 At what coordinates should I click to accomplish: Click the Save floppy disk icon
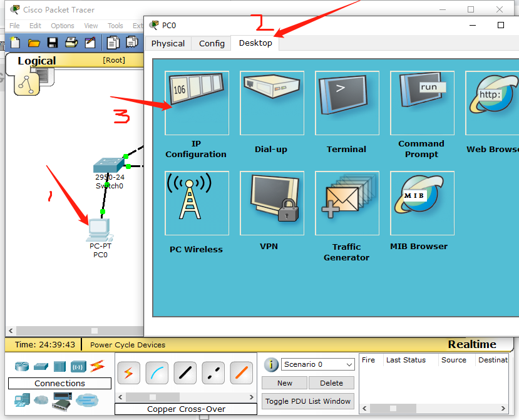point(53,43)
